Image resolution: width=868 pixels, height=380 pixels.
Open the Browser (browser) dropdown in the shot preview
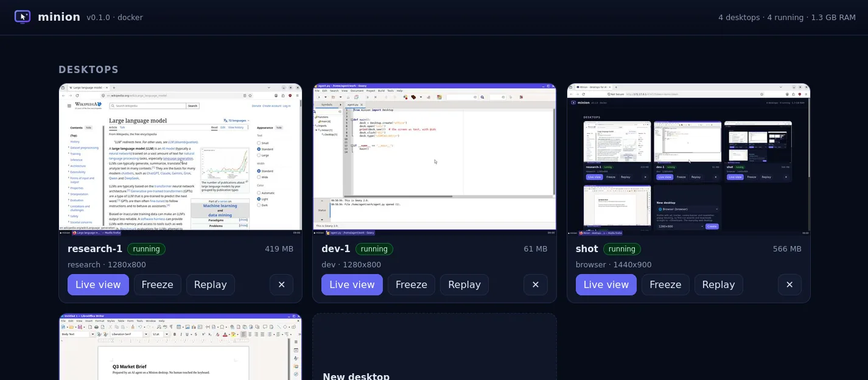point(688,209)
